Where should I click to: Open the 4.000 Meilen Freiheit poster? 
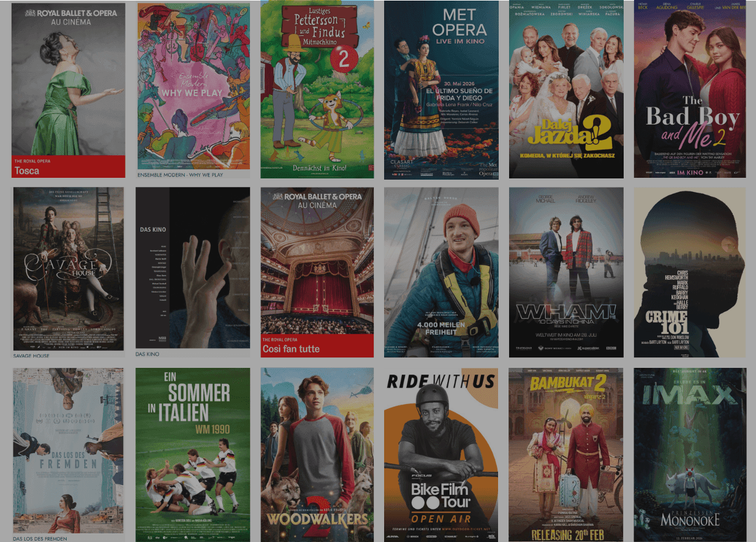point(441,272)
